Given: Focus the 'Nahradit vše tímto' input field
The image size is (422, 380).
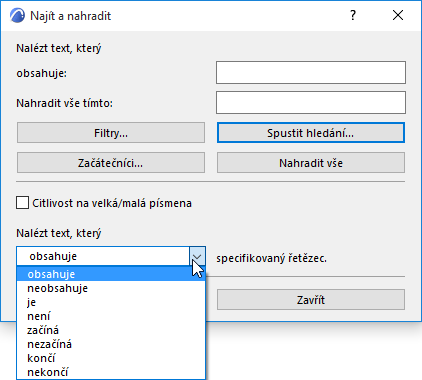Looking at the screenshot, I should [311, 102].
